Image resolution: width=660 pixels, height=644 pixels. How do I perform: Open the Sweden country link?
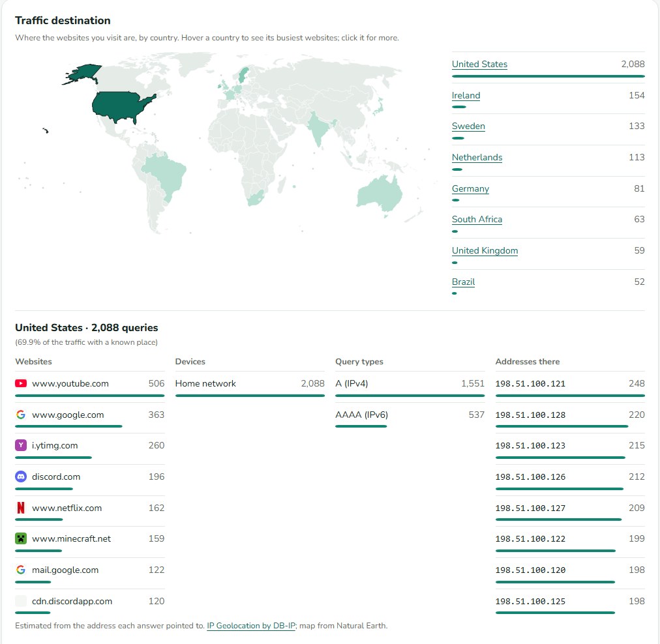pos(468,126)
